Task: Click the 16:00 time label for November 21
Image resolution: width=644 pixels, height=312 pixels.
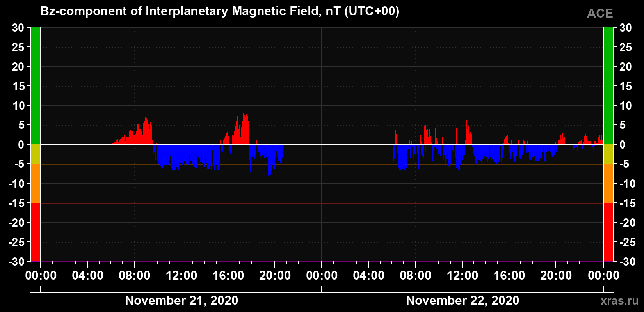Action: tap(228, 276)
